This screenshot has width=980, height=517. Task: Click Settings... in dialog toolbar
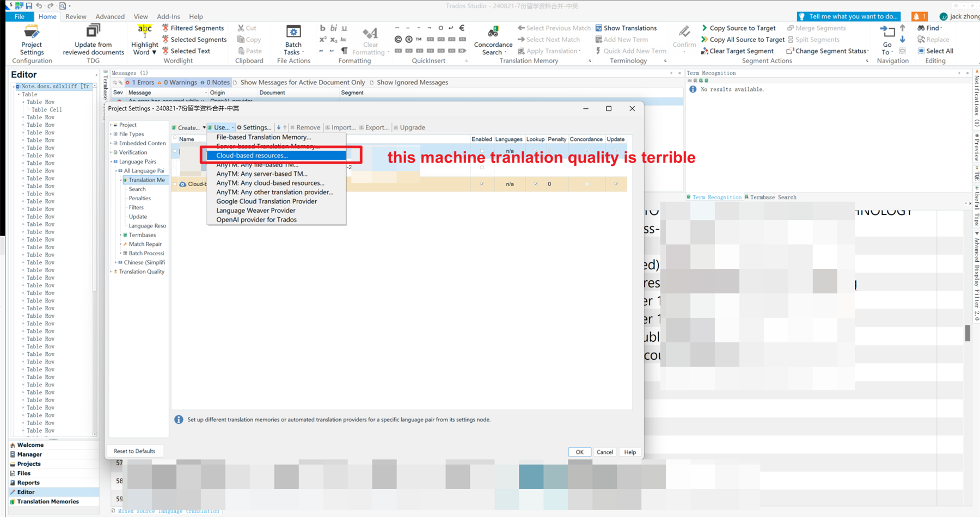(254, 127)
